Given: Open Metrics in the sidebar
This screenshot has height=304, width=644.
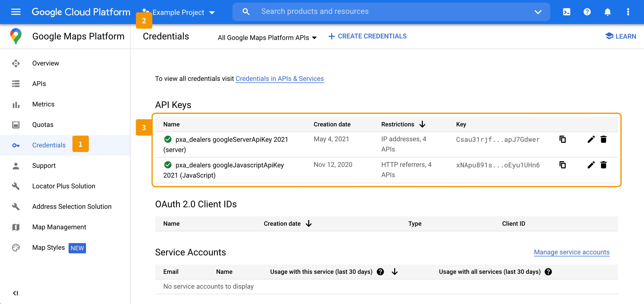Looking at the screenshot, I should click(x=43, y=104).
